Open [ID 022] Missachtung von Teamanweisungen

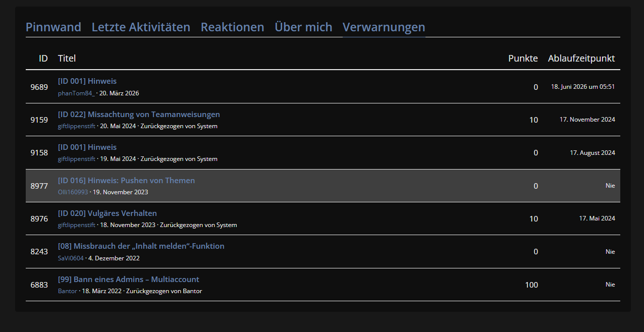pos(139,115)
